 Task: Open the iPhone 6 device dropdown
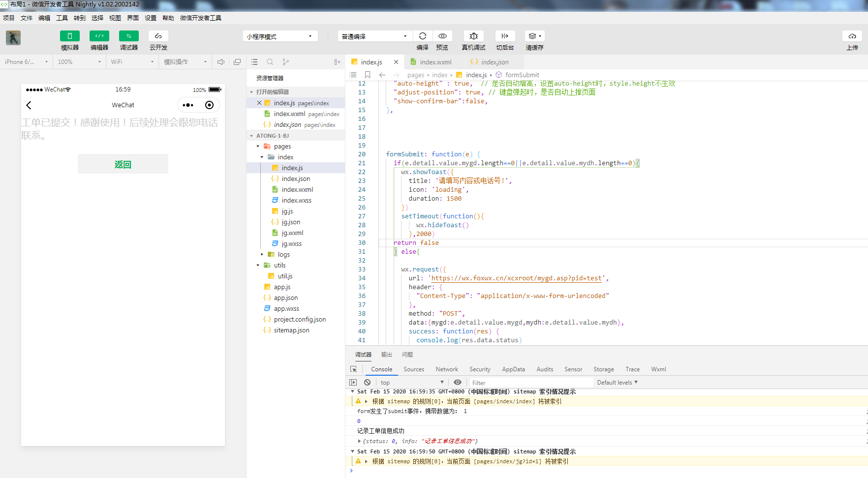[x=27, y=62]
